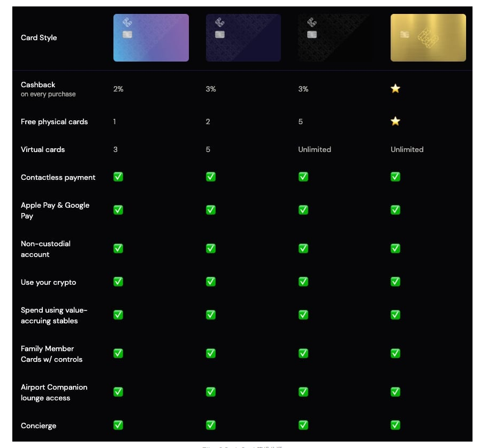Click the gold star in Cashback row
Image resolution: width=480 pixels, height=448 pixels.
point(395,89)
